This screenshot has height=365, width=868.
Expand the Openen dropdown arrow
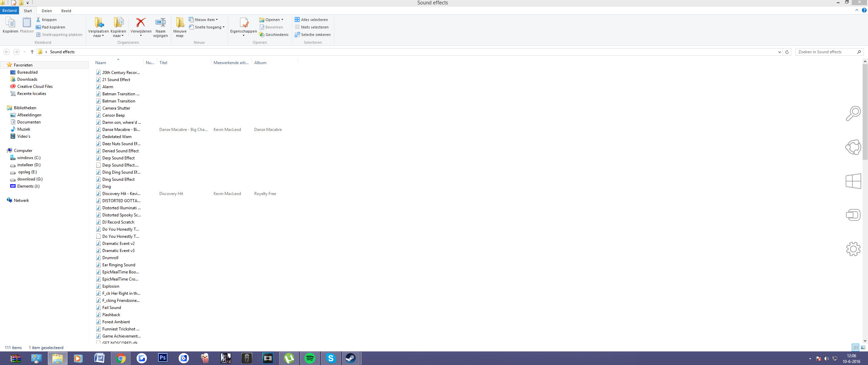click(282, 20)
